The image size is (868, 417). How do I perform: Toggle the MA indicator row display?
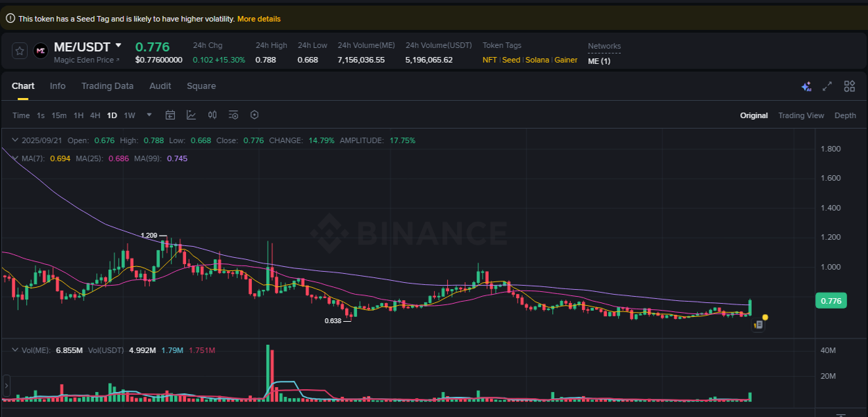point(14,158)
